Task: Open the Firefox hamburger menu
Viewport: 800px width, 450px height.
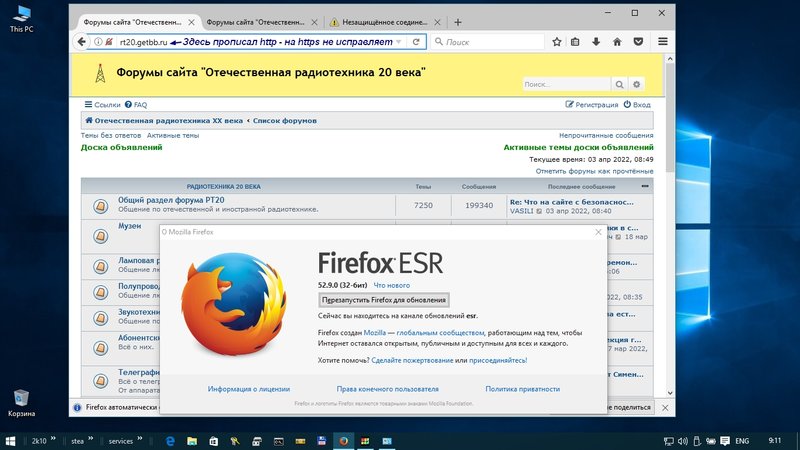Action: click(663, 42)
